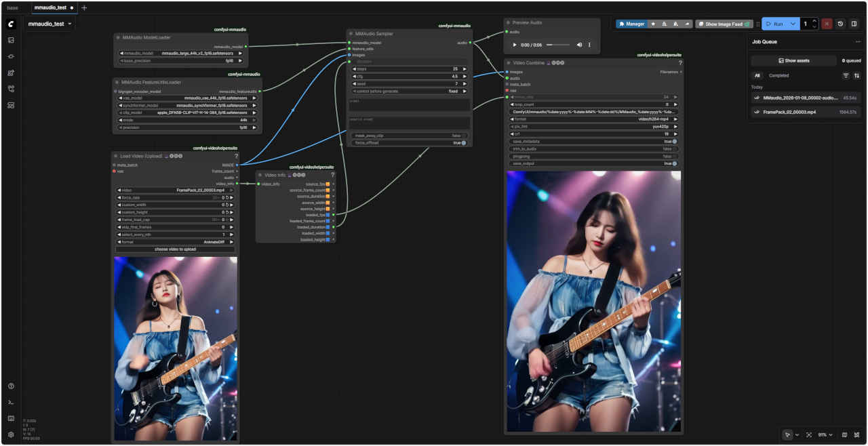
Task: Open the Run button dropdown arrow
Action: point(793,24)
